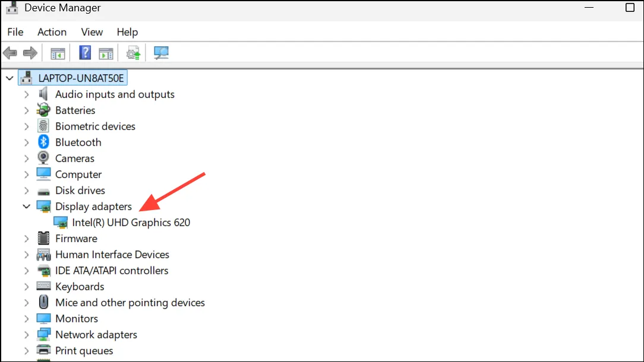Click the Back arrow toolbar button
Image resolution: width=644 pixels, height=362 pixels.
[x=10, y=53]
